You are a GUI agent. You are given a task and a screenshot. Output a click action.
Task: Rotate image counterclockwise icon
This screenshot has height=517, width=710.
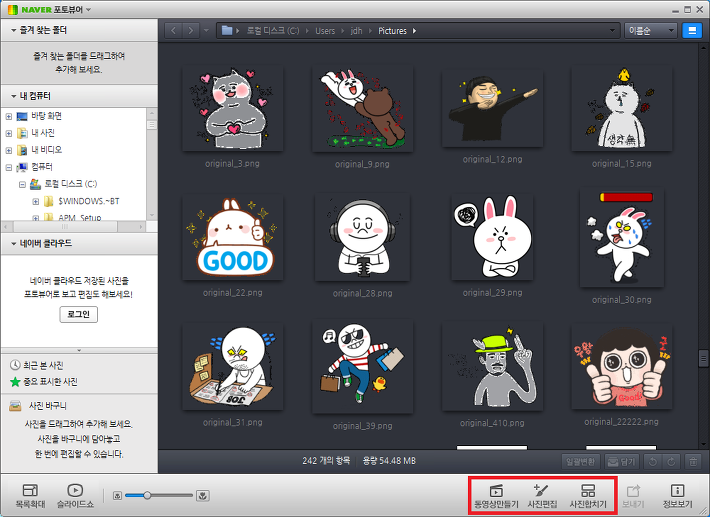tap(653, 462)
